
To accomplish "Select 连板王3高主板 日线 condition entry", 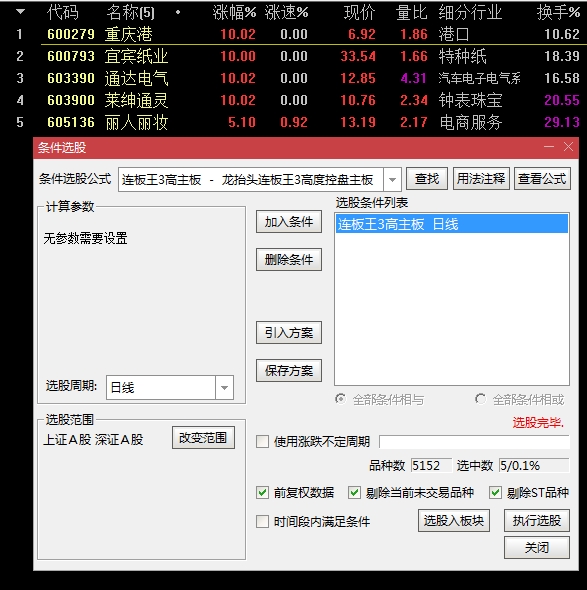I will (452, 224).
